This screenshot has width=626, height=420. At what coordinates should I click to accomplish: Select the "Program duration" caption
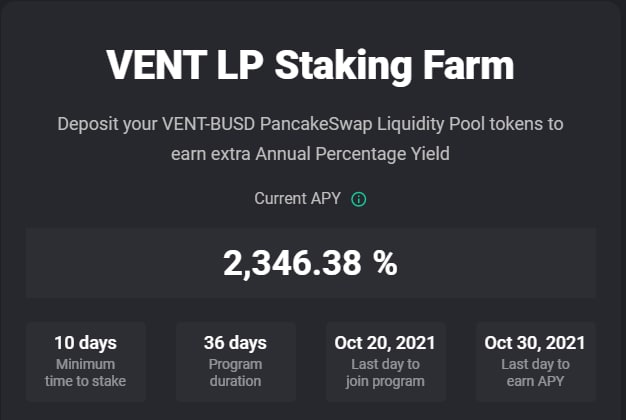[x=235, y=372]
